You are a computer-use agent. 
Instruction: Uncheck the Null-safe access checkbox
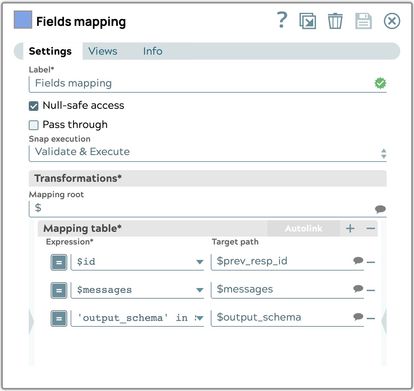tap(34, 106)
